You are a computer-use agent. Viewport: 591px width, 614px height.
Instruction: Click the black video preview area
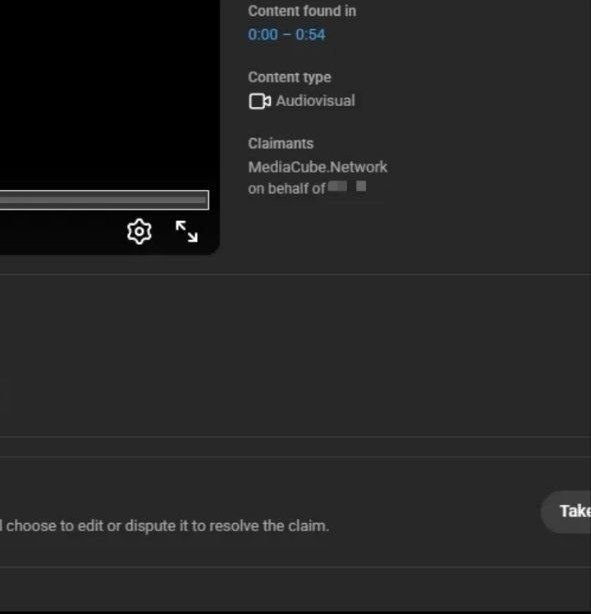(109, 92)
